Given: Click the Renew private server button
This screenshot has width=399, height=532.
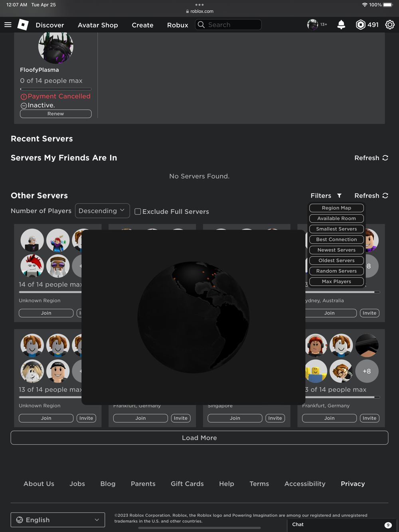Looking at the screenshot, I should pyautogui.click(x=56, y=114).
